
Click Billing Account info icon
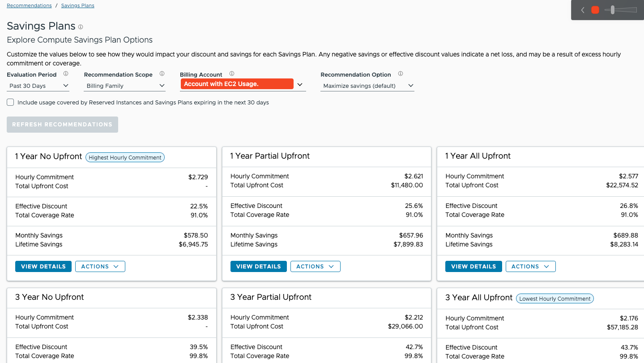(x=232, y=74)
